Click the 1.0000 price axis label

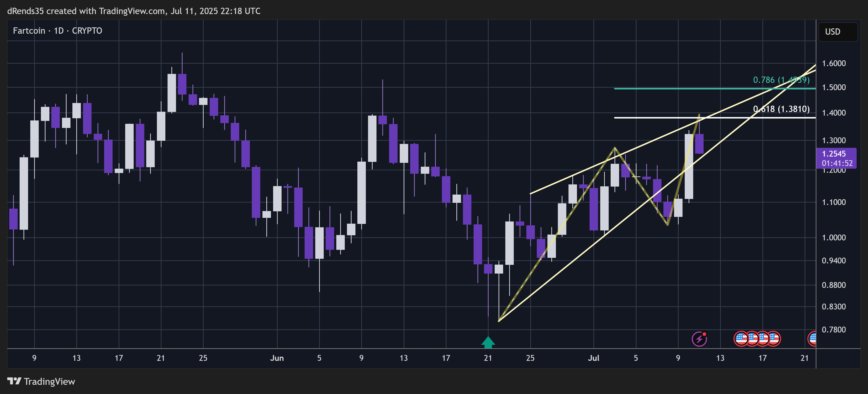point(834,237)
